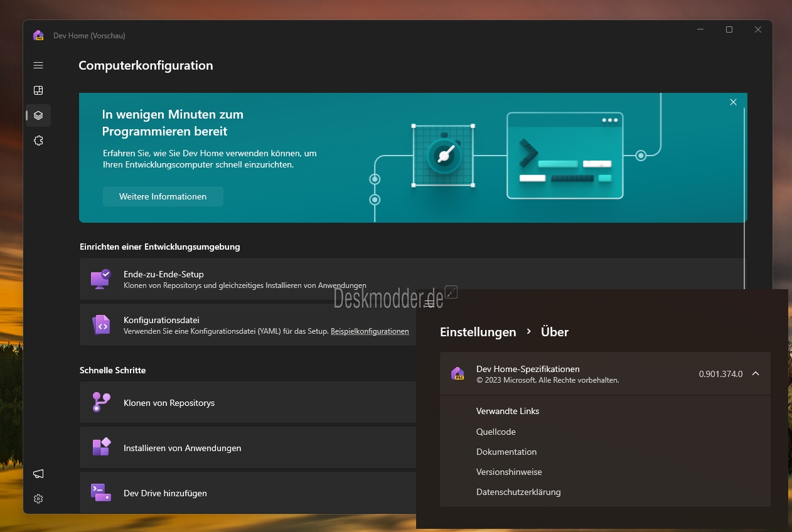The image size is (792, 532).
Task: Click Einrichten einer Entwicklungsumgebung heading
Action: pos(160,247)
